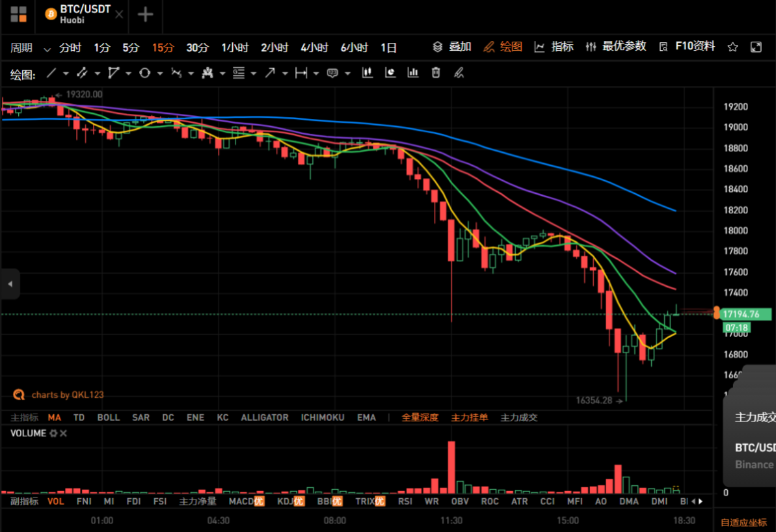
Task: Click the VOLUME settings gear icon
Action: [53, 433]
